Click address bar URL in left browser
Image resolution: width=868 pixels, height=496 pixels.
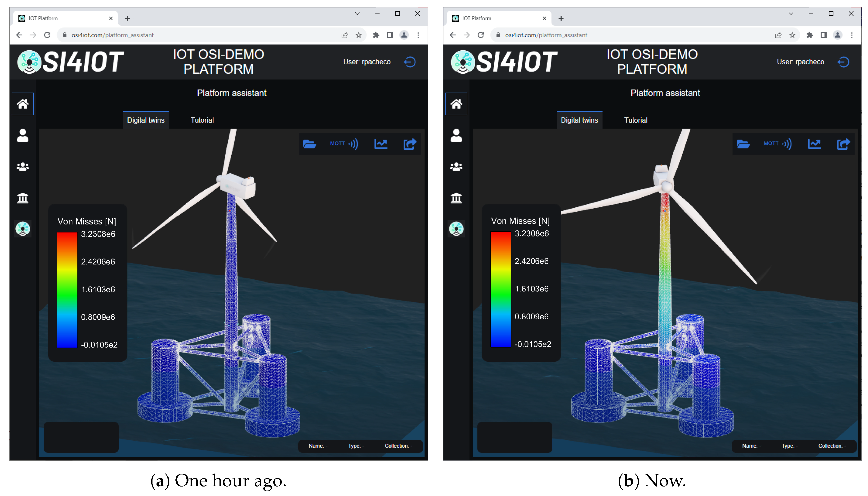(112, 35)
